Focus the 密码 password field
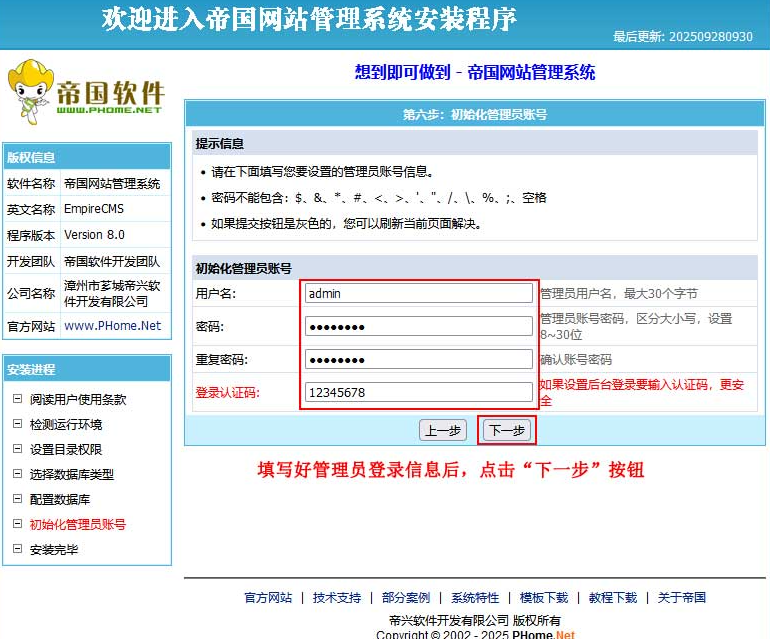 click(x=418, y=326)
